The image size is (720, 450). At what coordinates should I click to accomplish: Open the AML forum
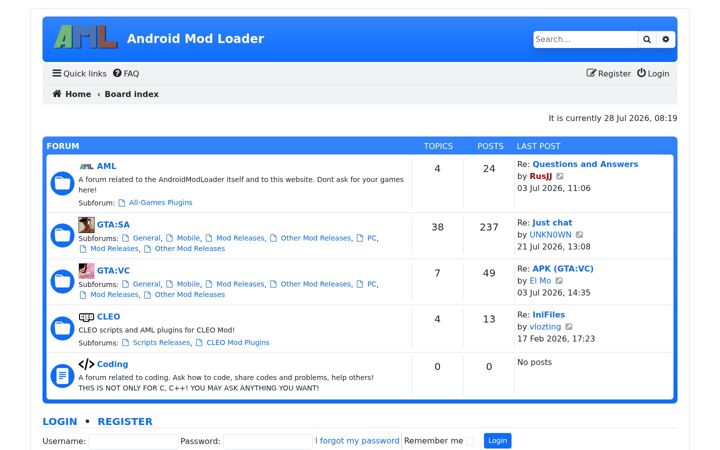coord(106,166)
